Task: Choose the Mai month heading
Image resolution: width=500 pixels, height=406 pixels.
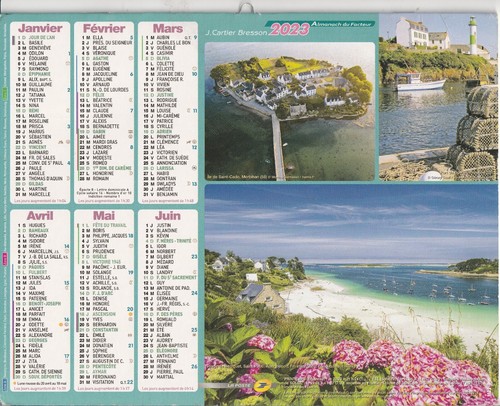Action: pyautogui.click(x=104, y=216)
